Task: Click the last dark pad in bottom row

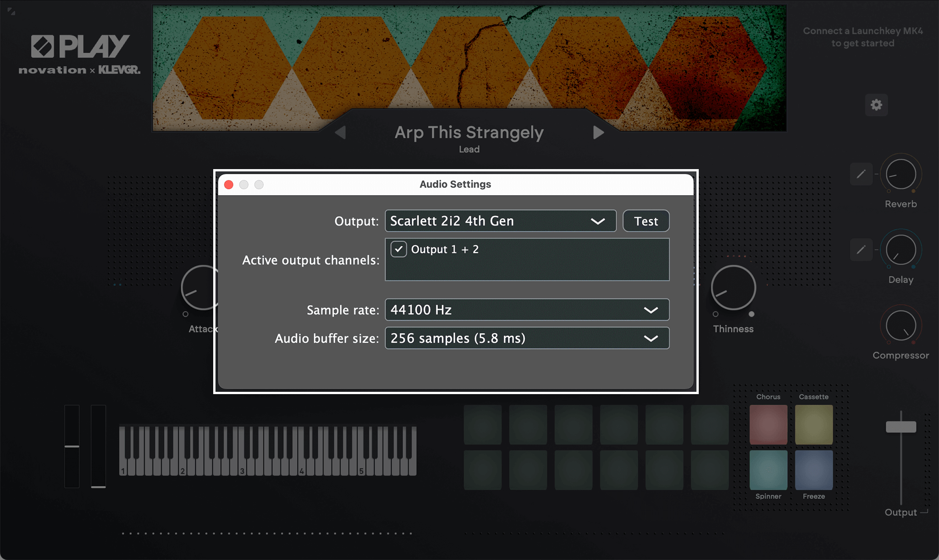Action: pos(710,470)
